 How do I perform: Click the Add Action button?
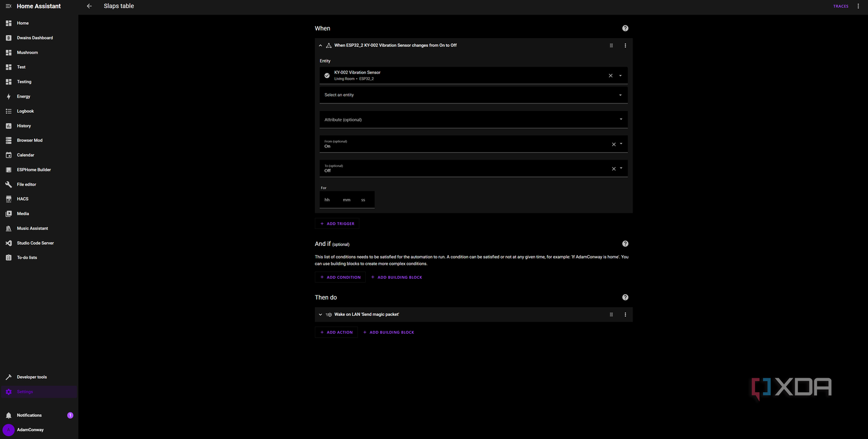(336, 333)
